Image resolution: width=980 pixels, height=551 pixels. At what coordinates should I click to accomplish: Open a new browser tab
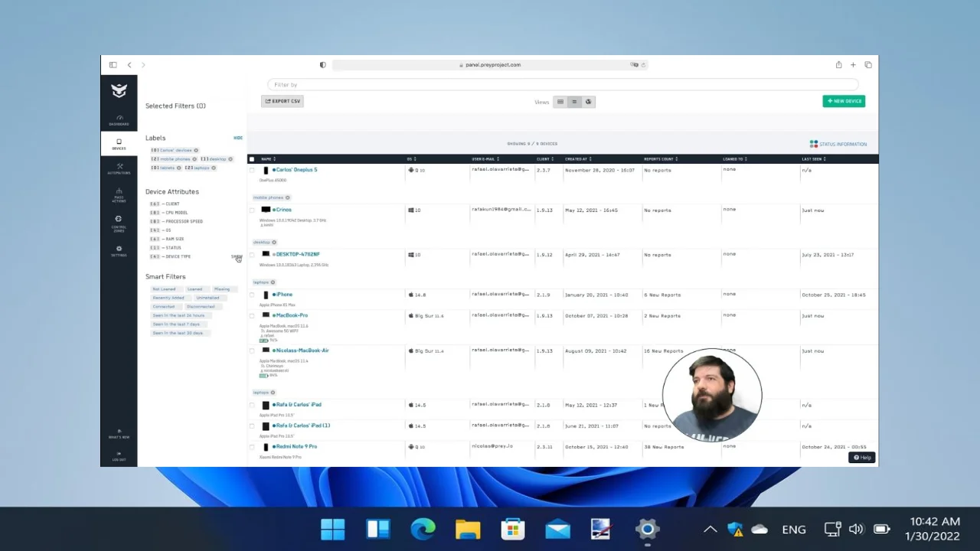[x=853, y=65]
